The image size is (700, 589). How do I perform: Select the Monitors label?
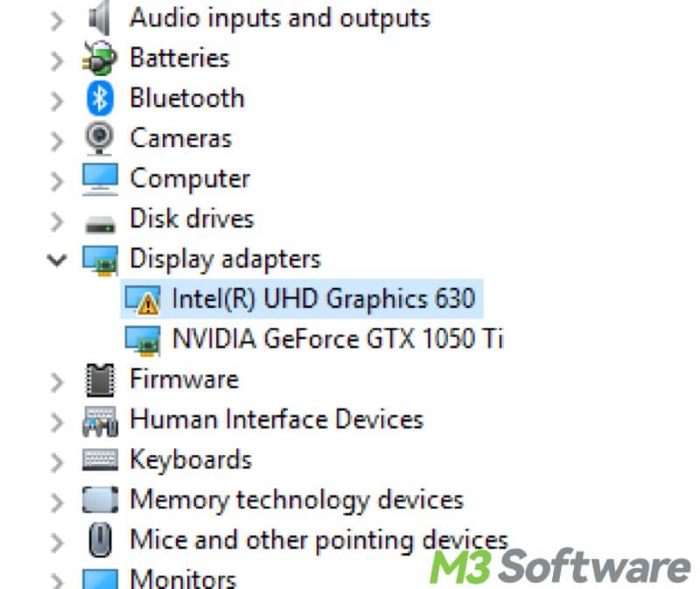[x=183, y=578]
